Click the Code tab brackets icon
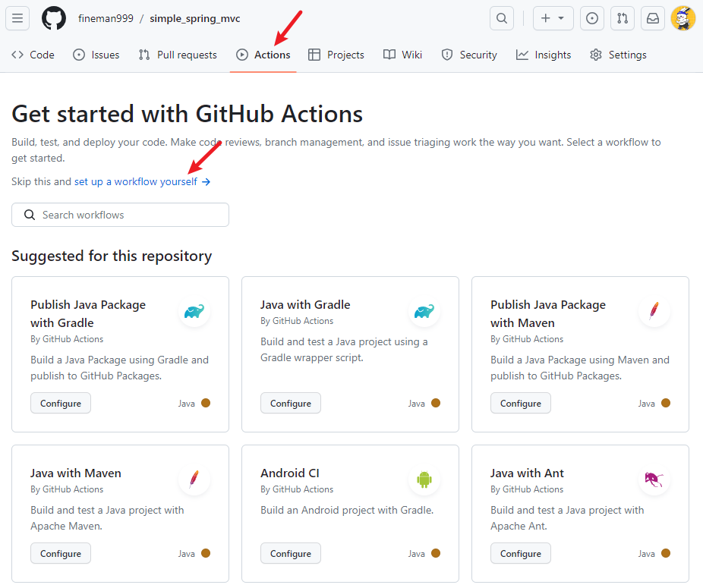 (x=17, y=55)
